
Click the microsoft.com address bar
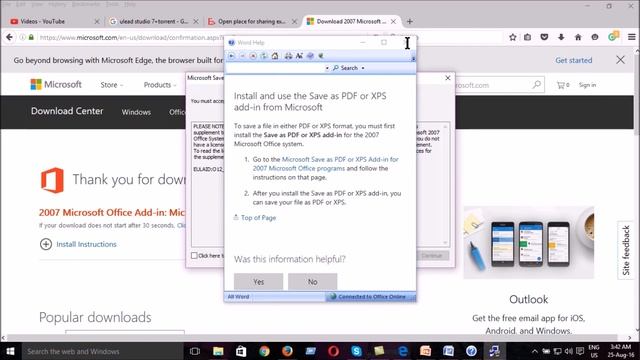click(131, 37)
